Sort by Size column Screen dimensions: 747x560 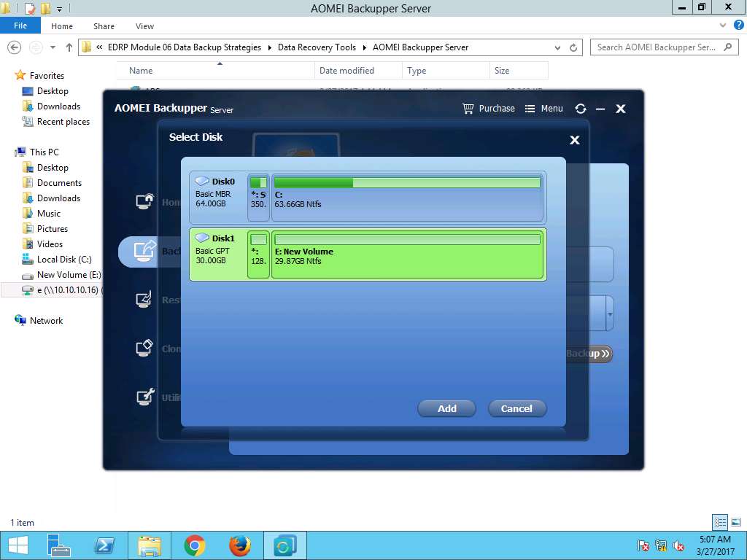(x=502, y=71)
